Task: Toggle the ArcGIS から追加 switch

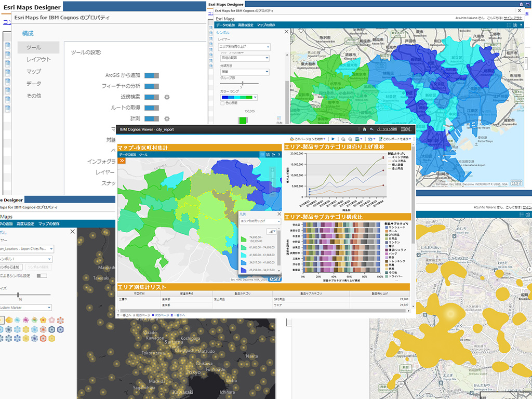Action: click(x=151, y=75)
